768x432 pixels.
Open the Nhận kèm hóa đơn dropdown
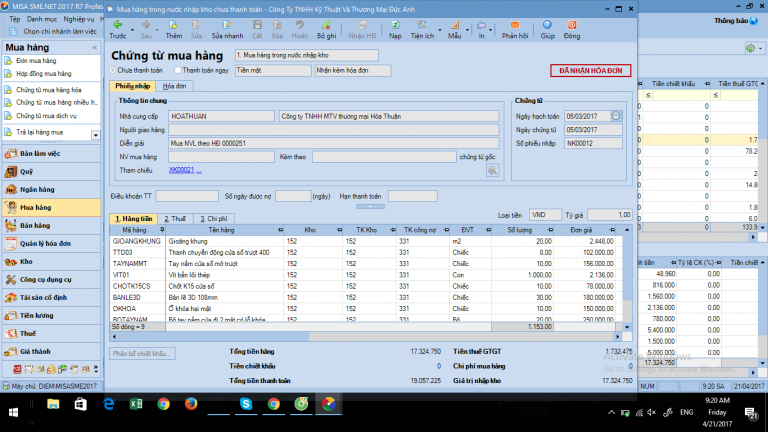(353, 71)
